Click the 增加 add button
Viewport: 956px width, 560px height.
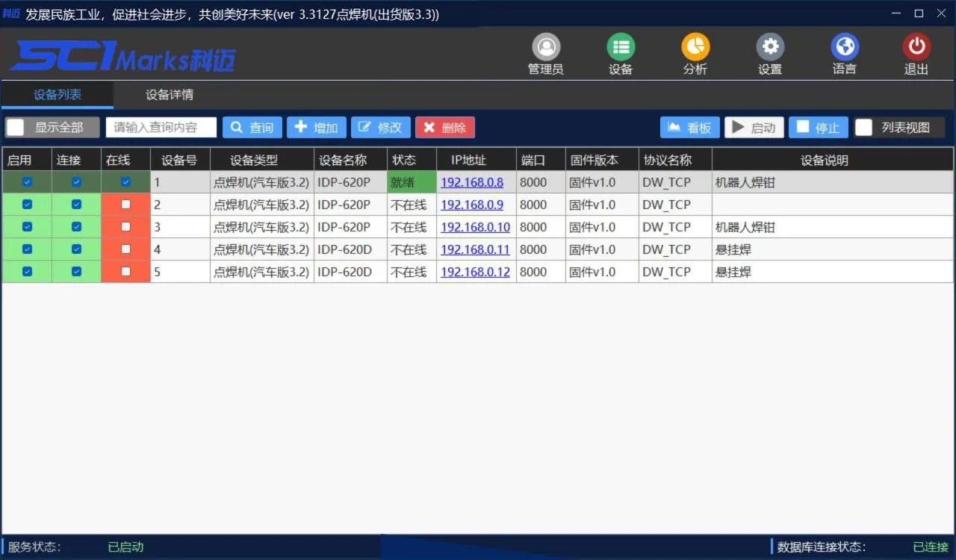(x=316, y=128)
